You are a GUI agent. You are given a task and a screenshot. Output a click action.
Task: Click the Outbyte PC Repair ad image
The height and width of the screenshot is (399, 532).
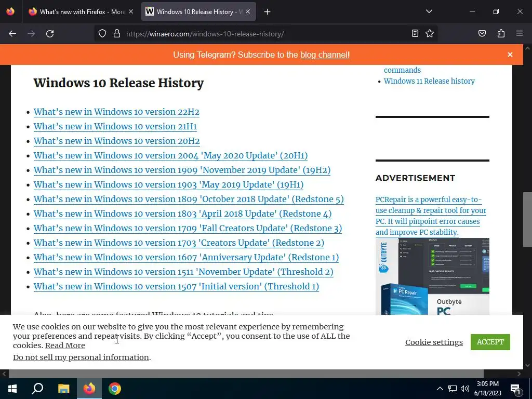coord(432,276)
